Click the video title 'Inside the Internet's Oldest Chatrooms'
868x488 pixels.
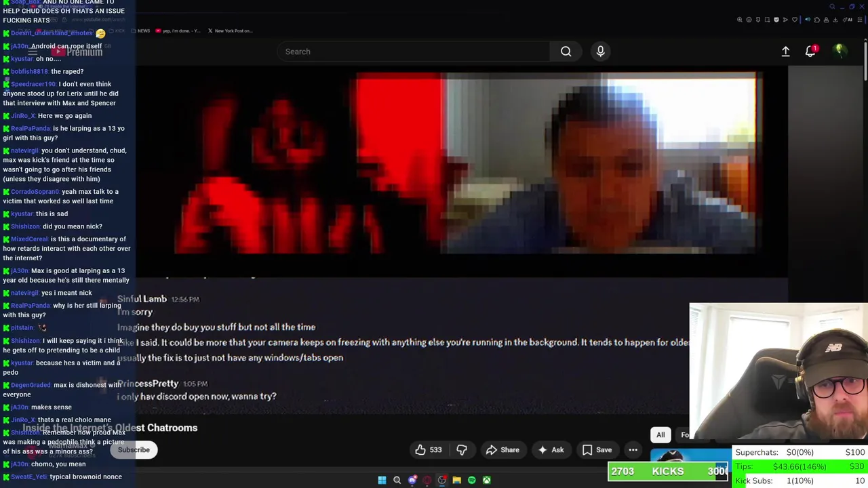[x=110, y=428]
